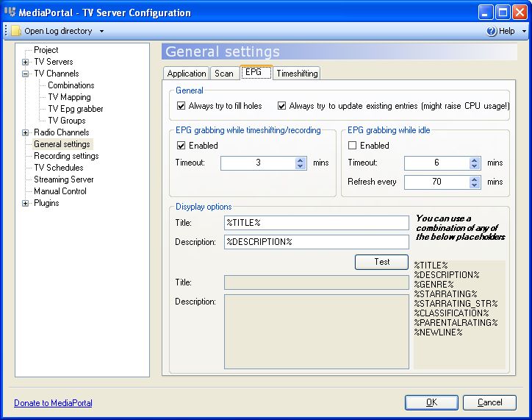Toggle Always try to fill holes checkbox
The height and width of the screenshot is (420, 532).
coord(181,106)
